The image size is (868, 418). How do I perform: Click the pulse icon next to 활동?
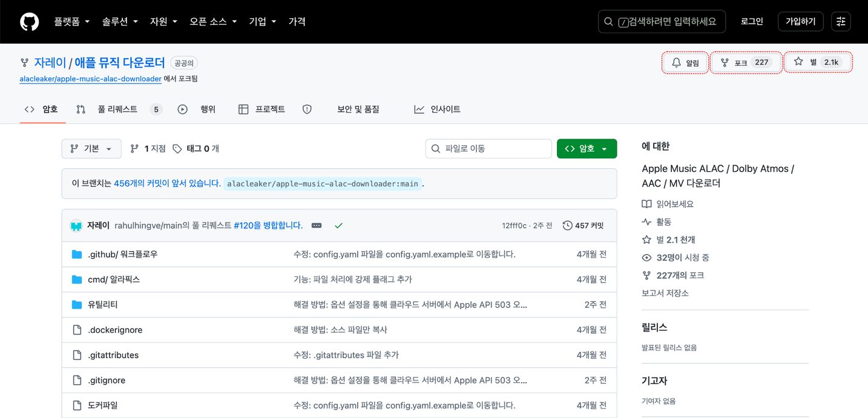646,222
